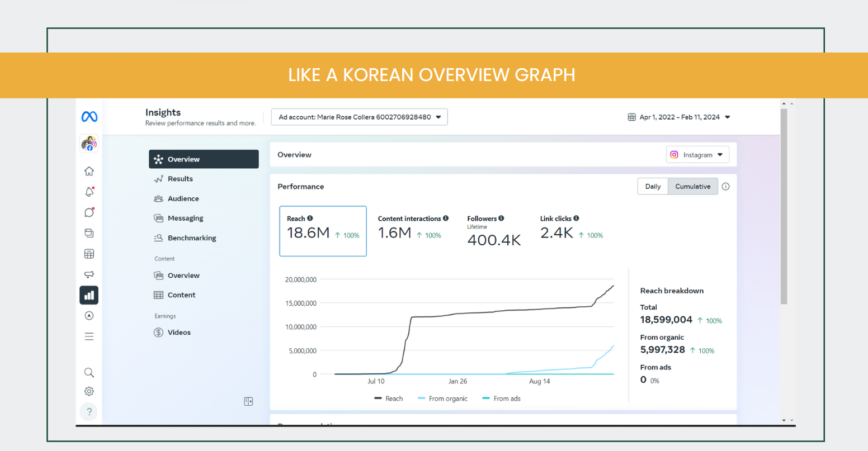The height and width of the screenshot is (451, 868).
Task: Click the 15,000,000 y-axis label
Action: 301,303
